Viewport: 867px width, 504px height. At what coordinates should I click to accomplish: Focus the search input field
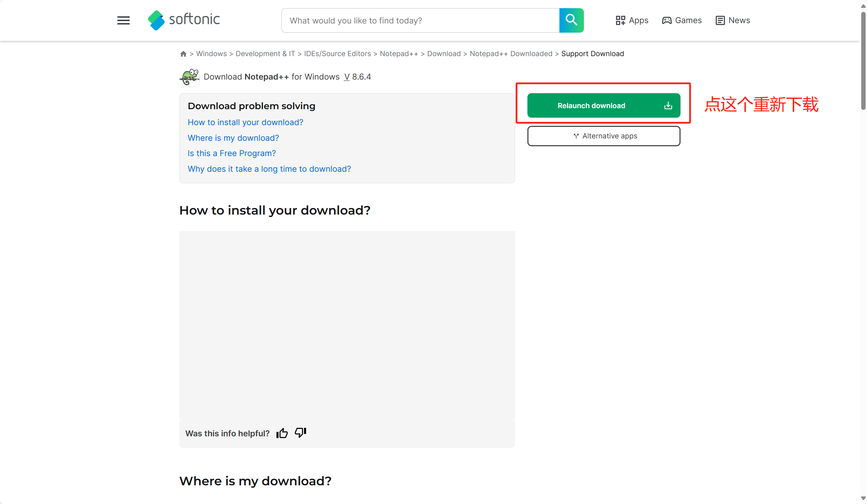[421, 20]
